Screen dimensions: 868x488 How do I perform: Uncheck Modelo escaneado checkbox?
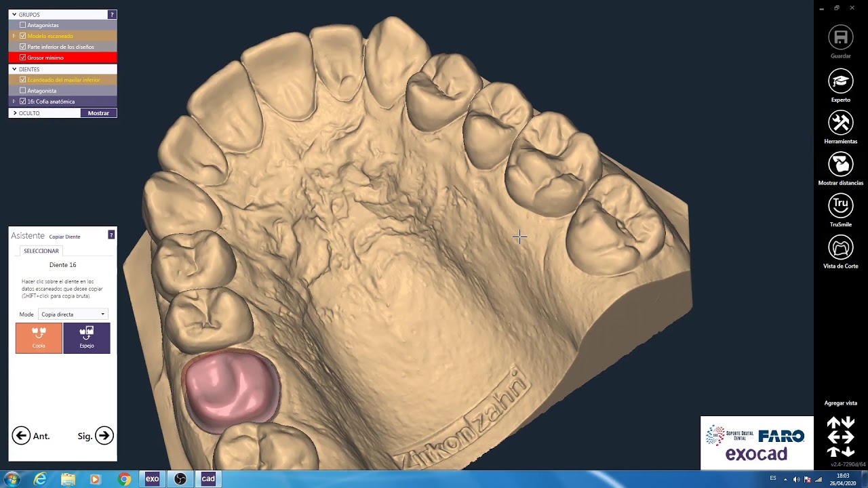(x=23, y=36)
